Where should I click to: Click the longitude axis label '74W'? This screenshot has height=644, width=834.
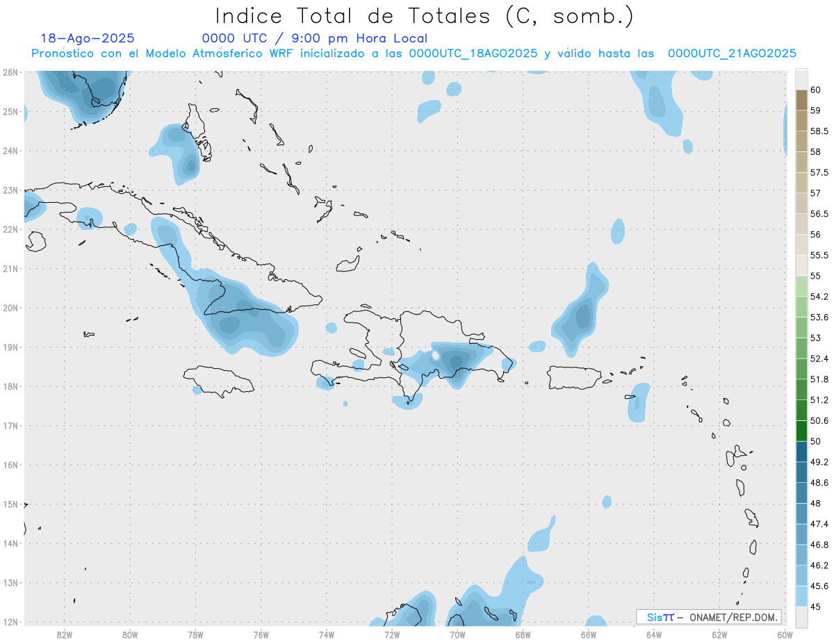point(327,634)
